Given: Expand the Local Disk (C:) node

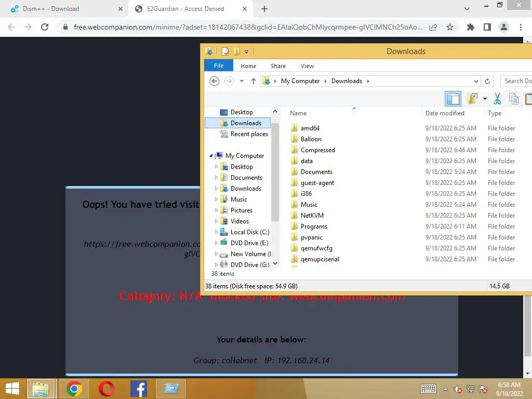Looking at the screenshot, I should click(216, 232).
